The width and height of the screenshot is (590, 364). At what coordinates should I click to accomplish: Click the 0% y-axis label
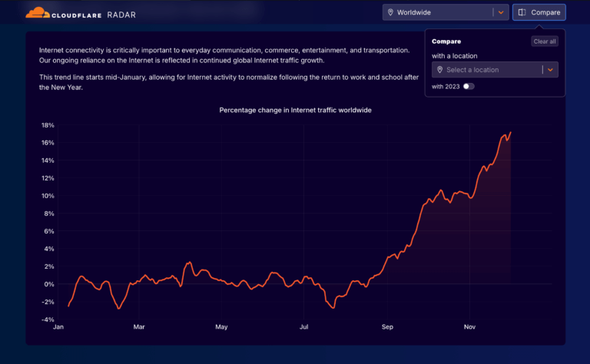click(49, 284)
